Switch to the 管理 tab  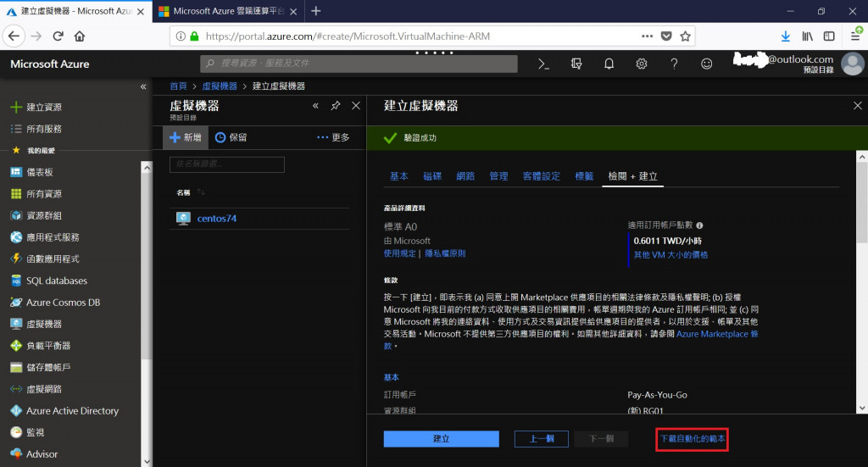point(498,176)
